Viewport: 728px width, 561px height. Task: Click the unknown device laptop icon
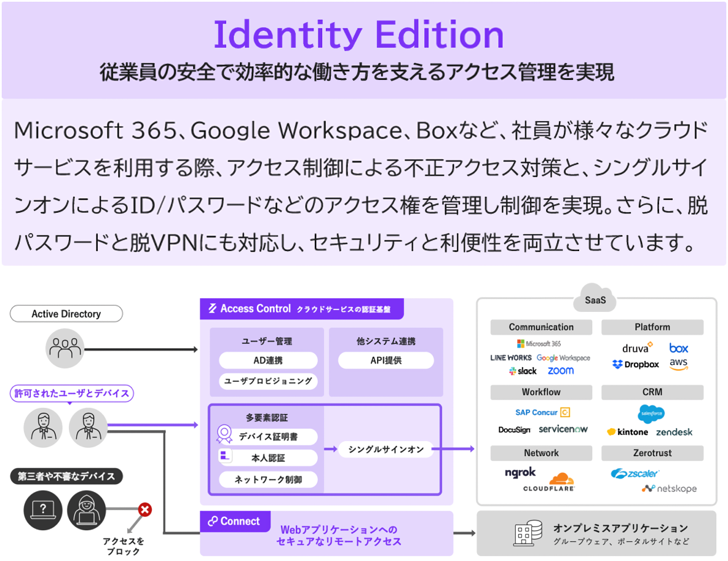point(43,509)
